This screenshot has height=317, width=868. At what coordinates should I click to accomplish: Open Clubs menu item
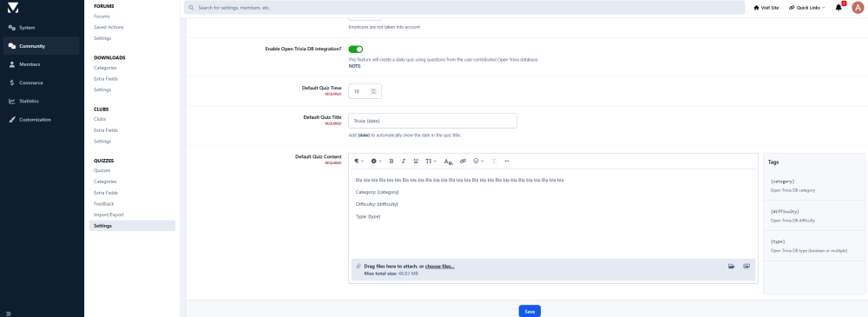point(100,119)
